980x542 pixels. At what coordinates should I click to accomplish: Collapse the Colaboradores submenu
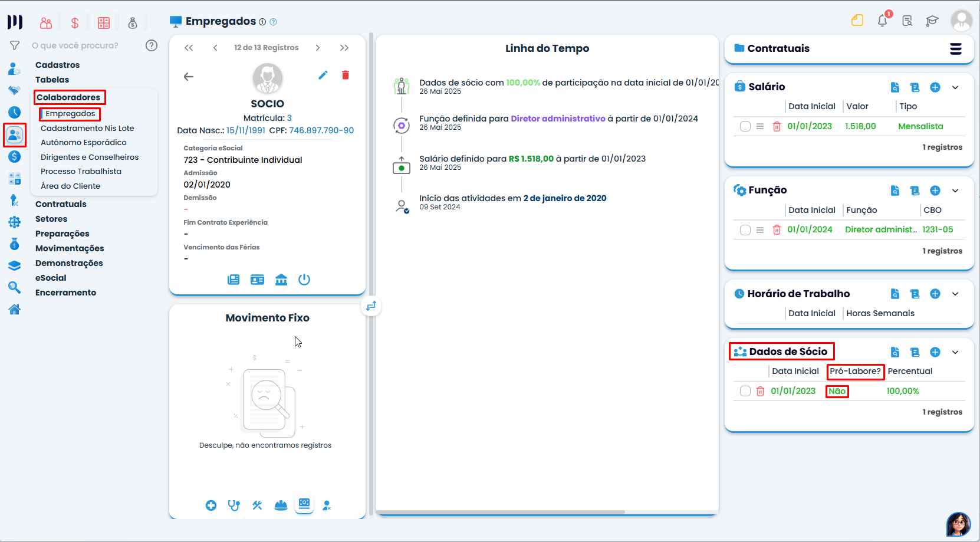(x=68, y=97)
